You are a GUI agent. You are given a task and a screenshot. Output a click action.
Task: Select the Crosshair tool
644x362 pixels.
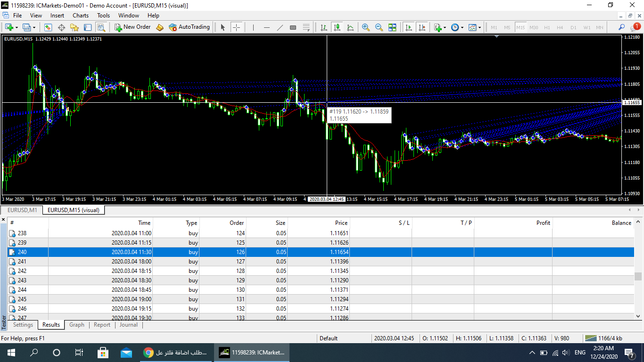237,27
